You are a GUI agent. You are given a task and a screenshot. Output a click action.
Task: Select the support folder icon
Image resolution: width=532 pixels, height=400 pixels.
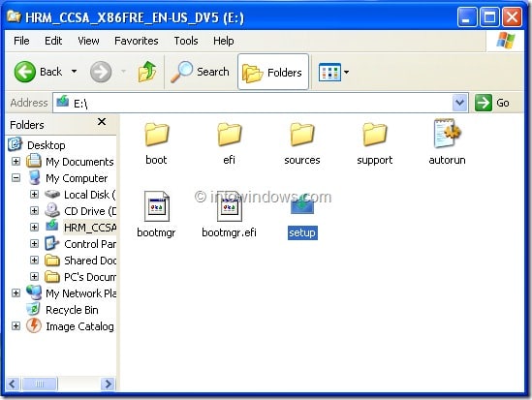tap(375, 135)
